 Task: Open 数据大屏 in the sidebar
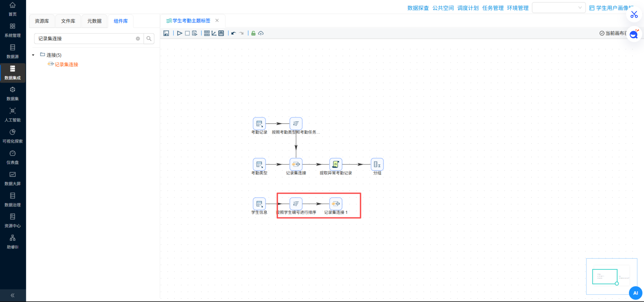[13, 178]
